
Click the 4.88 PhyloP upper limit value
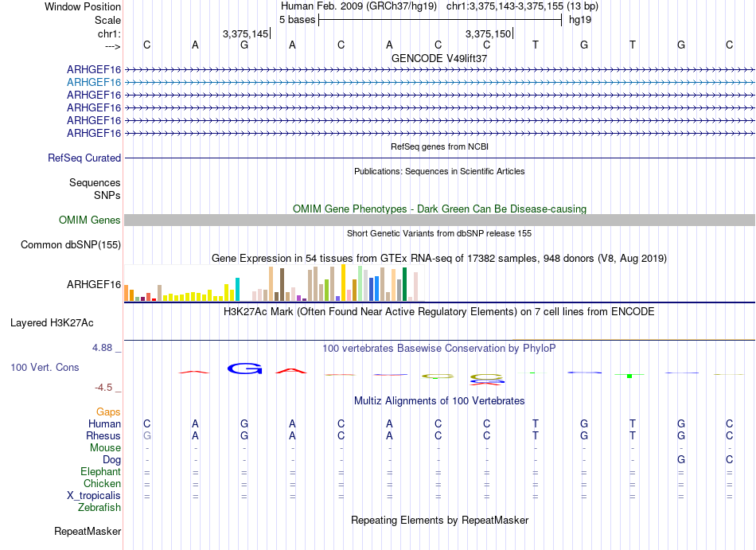pos(102,348)
